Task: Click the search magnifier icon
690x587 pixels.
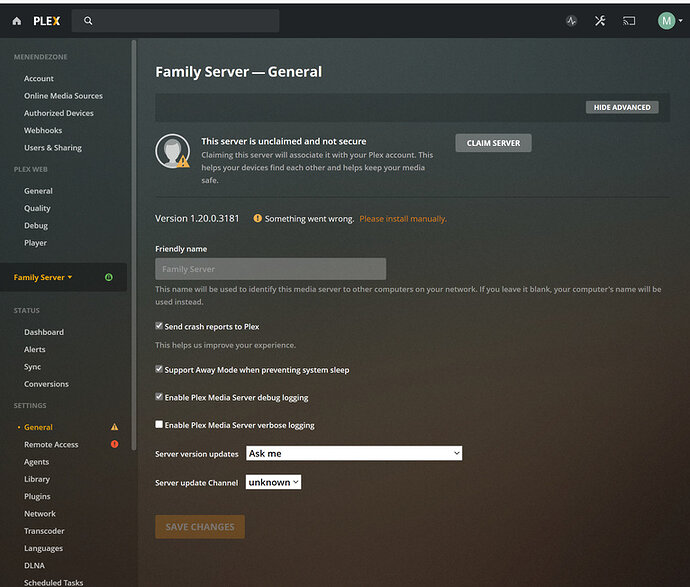Action: (88, 21)
